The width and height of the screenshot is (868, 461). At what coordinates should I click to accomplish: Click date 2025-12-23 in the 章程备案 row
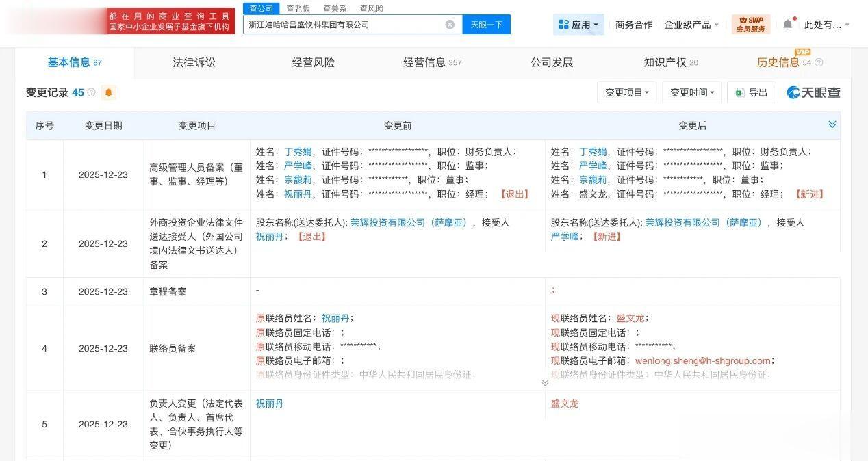(103, 291)
